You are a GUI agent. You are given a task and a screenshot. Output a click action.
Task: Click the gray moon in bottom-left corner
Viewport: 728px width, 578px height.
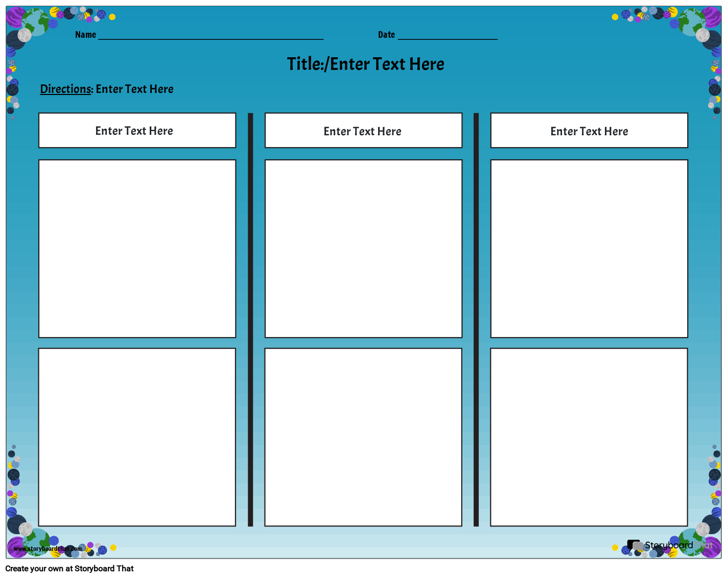point(25,529)
